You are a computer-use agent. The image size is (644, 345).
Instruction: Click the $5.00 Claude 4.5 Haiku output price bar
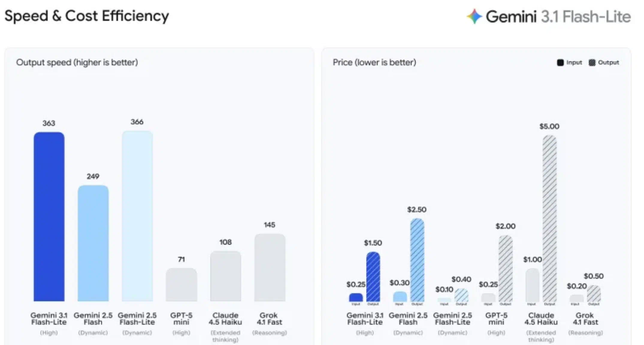click(550, 218)
